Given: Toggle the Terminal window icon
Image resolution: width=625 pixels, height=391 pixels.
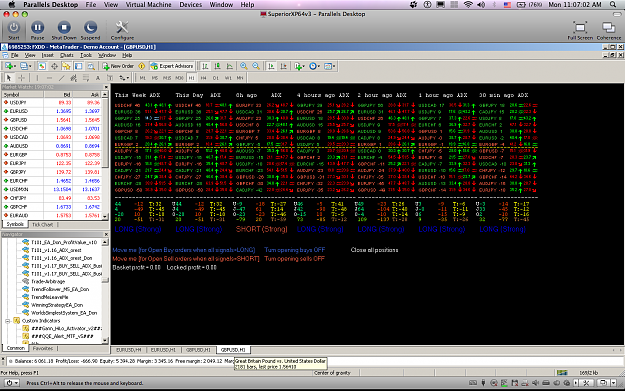Looking at the screenshot, I should pyautogui.click(x=79, y=66).
